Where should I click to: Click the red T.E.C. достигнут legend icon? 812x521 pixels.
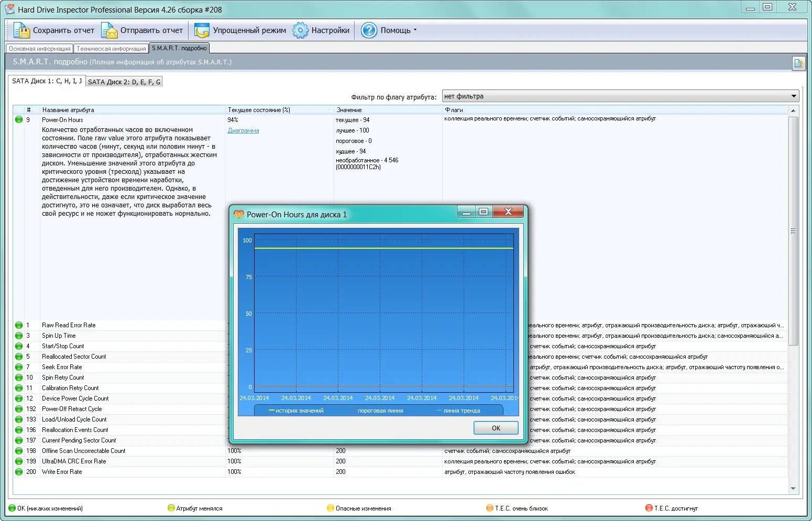[x=649, y=507]
